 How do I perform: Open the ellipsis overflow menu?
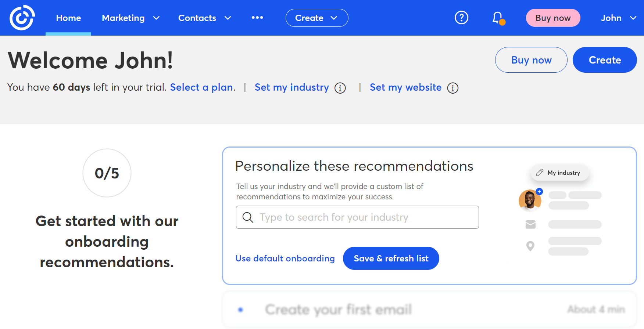257,18
